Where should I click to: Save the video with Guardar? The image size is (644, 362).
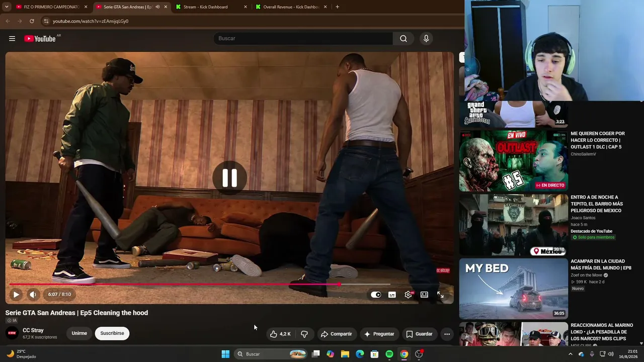click(x=419, y=334)
